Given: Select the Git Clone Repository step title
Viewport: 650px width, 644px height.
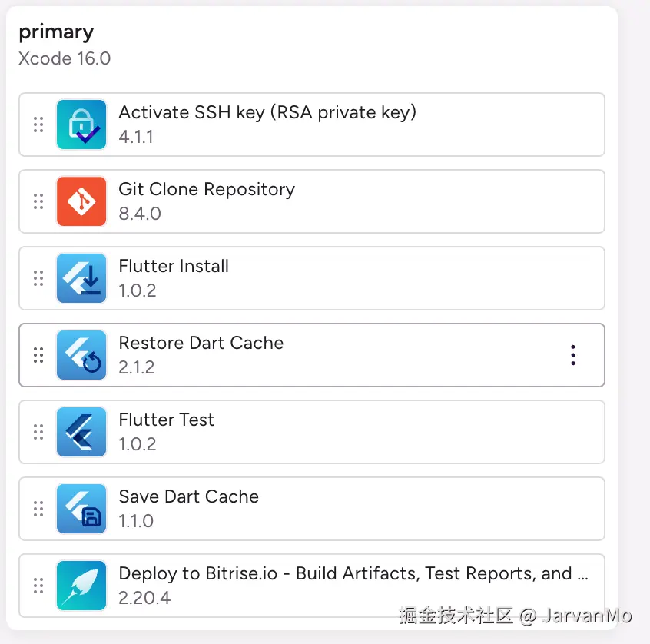Looking at the screenshot, I should [206, 189].
